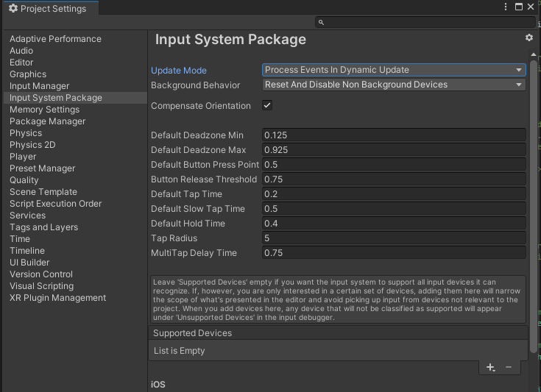Go to XR Plugin Management settings
Viewport: 541px width, 392px height.
click(58, 298)
